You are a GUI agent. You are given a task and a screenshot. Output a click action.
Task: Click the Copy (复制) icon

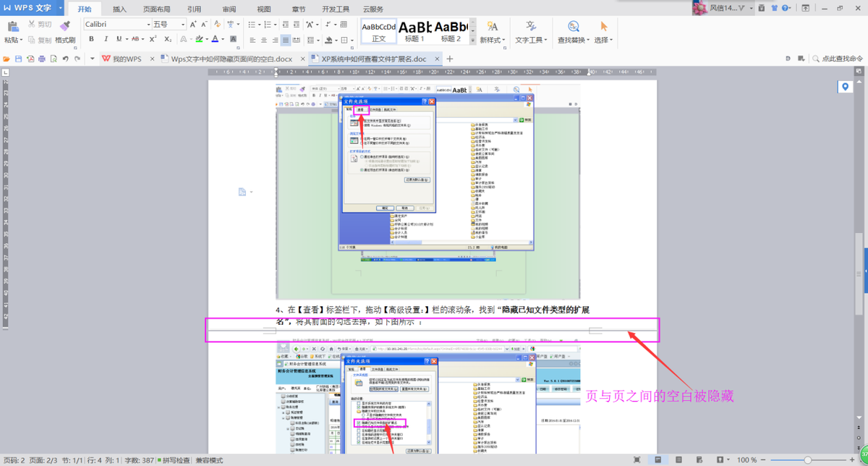pos(32,40)
